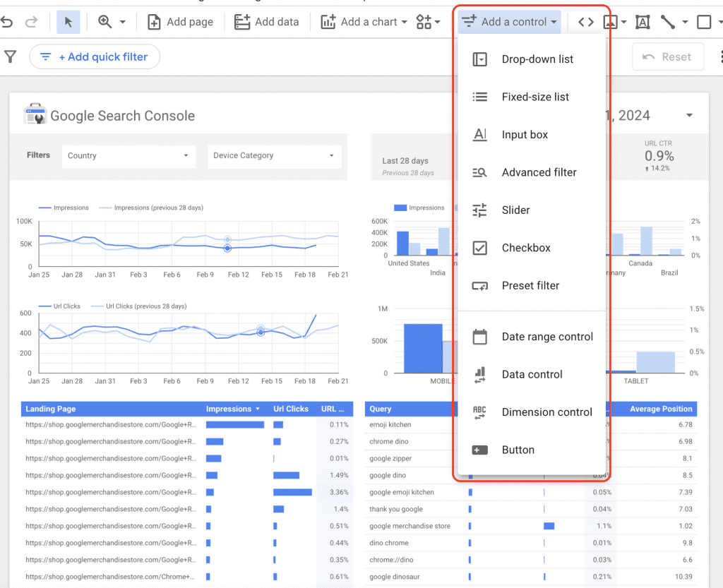Open the community visualizations and components menu
The width and height of the screenshot is (723, 588).
(x=428, y=22)
